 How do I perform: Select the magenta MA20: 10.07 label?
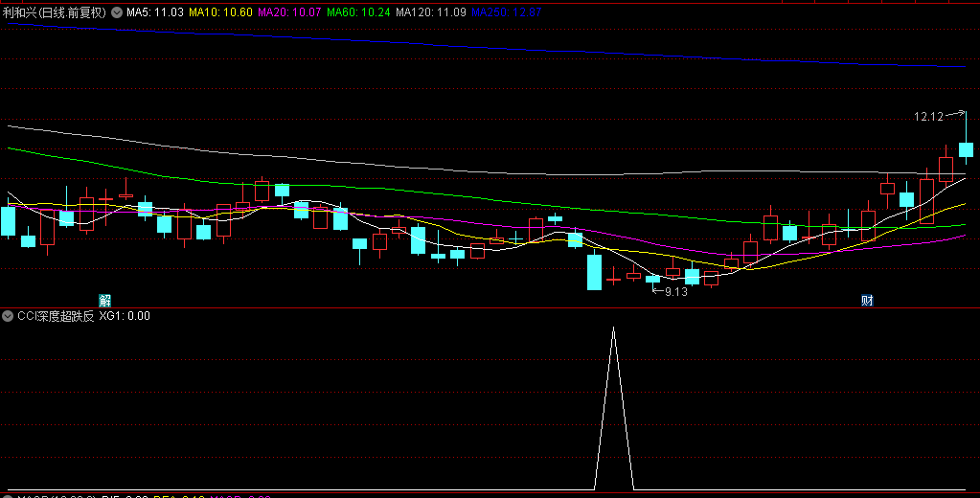click(x=289, y=12)
